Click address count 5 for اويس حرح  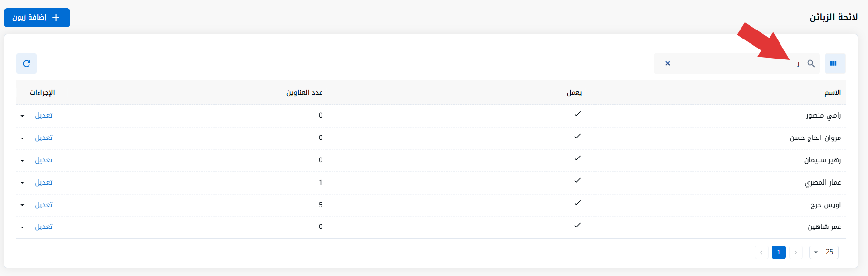pos(321,205)
